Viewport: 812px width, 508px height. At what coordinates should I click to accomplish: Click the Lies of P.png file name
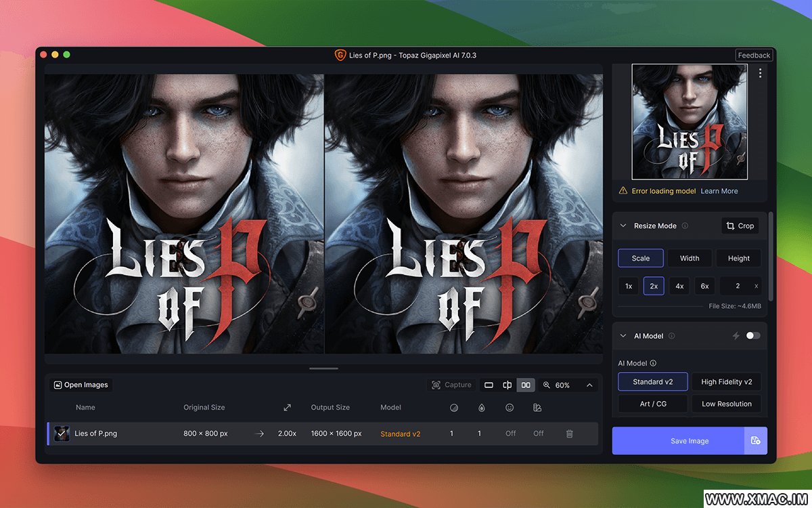tap(95, 433)
